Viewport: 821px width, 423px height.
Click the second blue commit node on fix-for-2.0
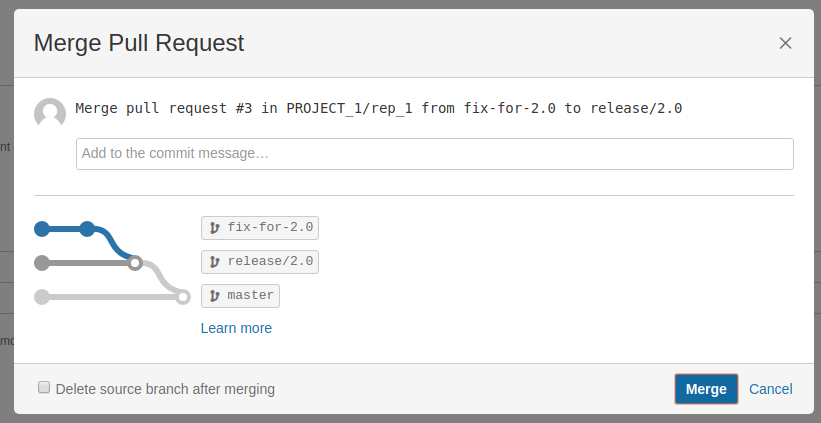point(87,229)
